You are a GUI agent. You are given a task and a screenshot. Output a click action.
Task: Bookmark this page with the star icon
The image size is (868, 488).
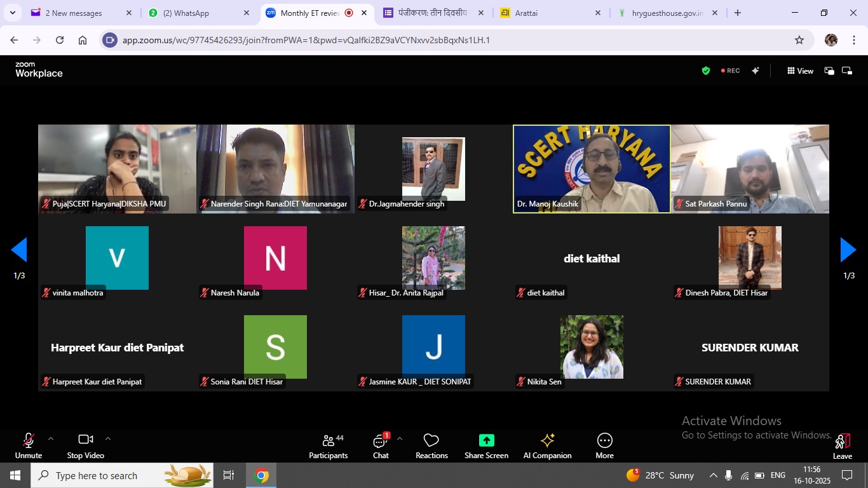pyautogui.click(x=799, y=40)
